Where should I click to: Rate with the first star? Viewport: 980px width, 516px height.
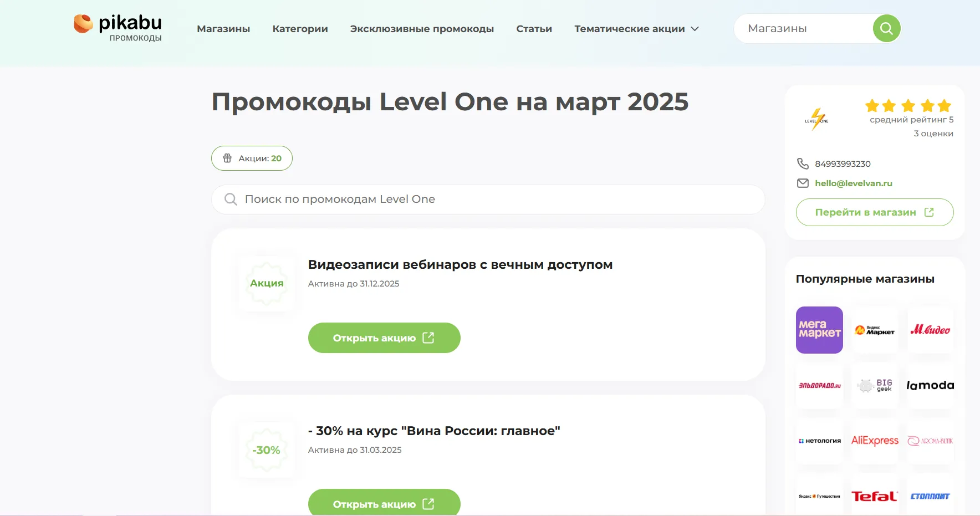click(872, 105)
